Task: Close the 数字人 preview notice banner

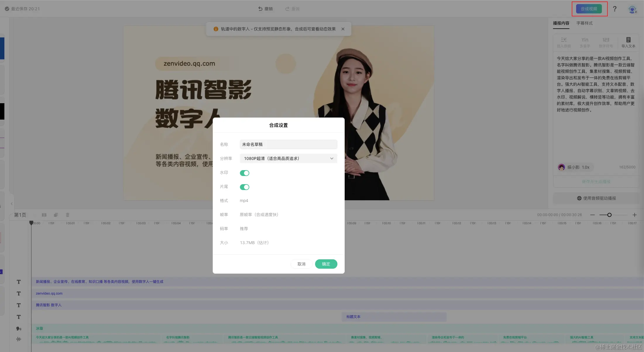Action: point(343,29)
